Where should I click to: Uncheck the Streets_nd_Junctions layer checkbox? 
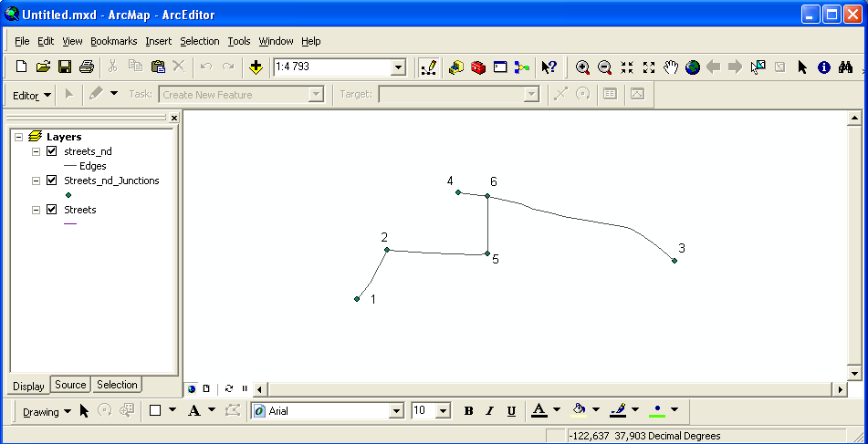(52, 181)
